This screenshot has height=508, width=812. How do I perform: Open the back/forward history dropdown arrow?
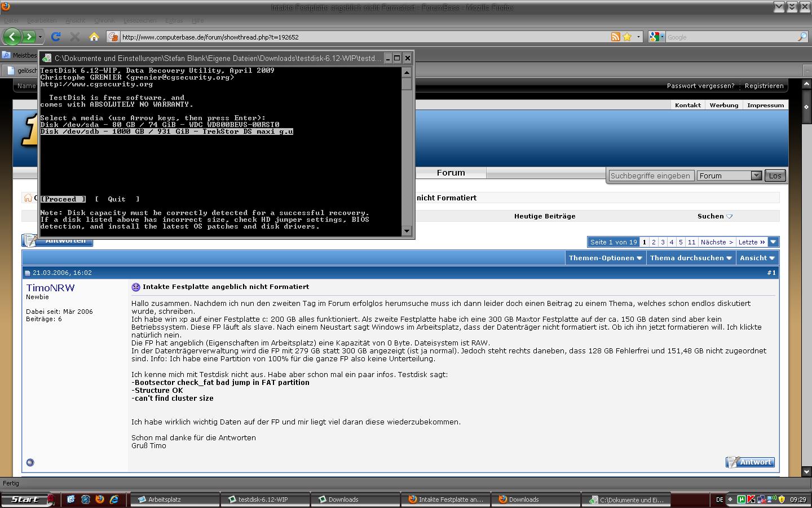click(40, 37)
